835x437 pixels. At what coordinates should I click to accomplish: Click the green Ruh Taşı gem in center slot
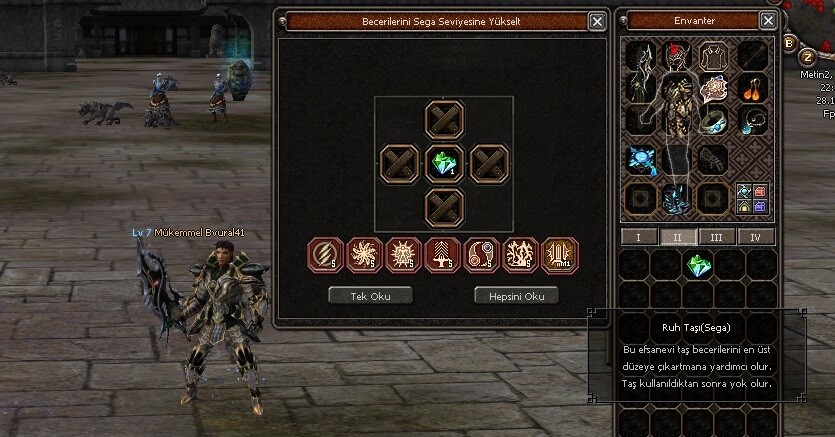pyautogui.click(x=444, y=163)
